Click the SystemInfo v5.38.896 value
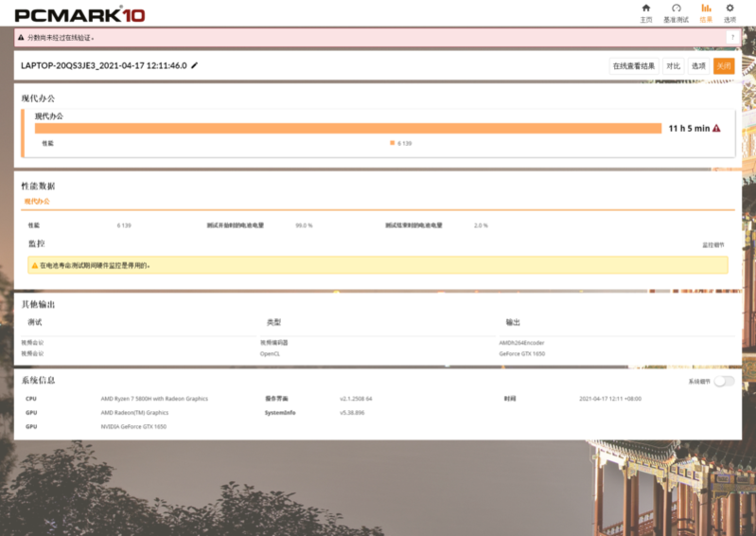 352,413
